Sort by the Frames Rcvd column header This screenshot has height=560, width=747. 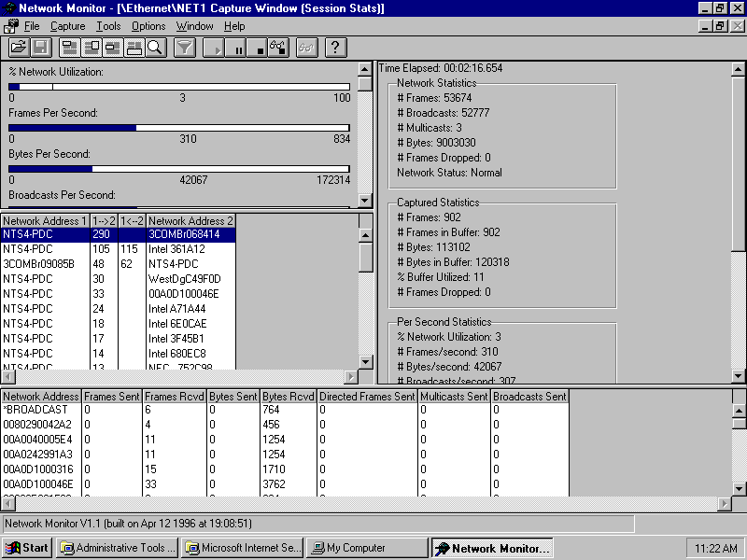[175, 397]
